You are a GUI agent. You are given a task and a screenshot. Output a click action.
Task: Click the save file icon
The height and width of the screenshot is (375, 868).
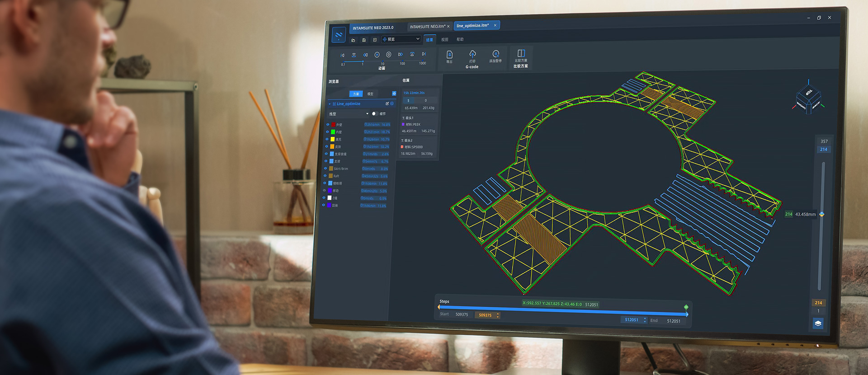click(364, 40)
